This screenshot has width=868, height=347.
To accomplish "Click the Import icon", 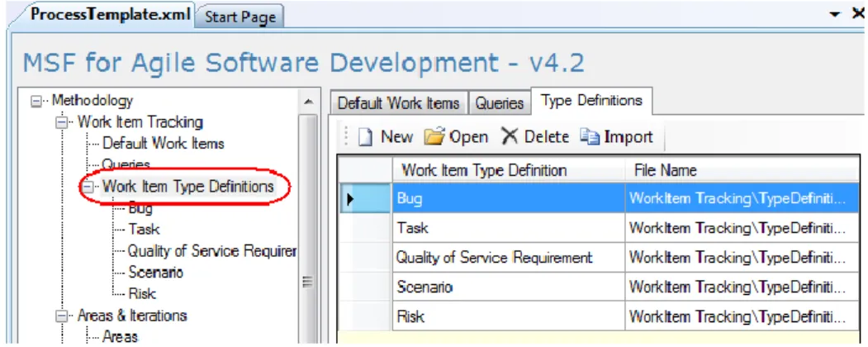I will tap(590, 136).
